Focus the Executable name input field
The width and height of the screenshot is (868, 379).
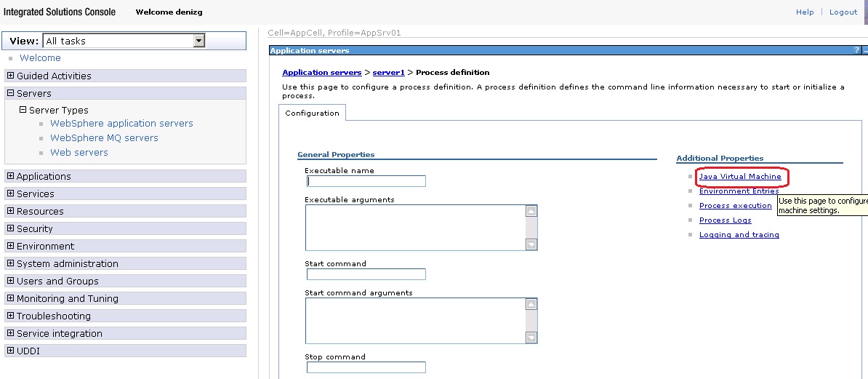click(x=366, y=181)
